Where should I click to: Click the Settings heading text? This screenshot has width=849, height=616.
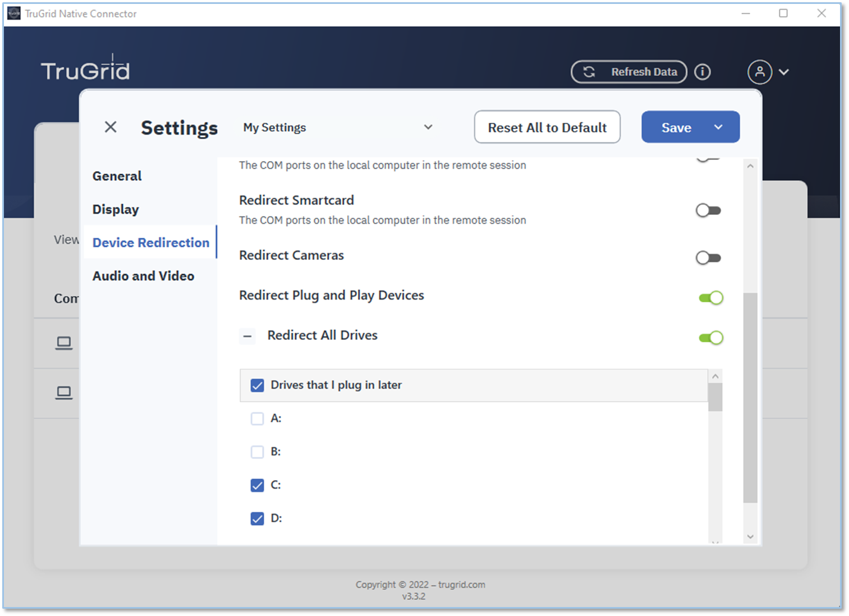[179, 128]
